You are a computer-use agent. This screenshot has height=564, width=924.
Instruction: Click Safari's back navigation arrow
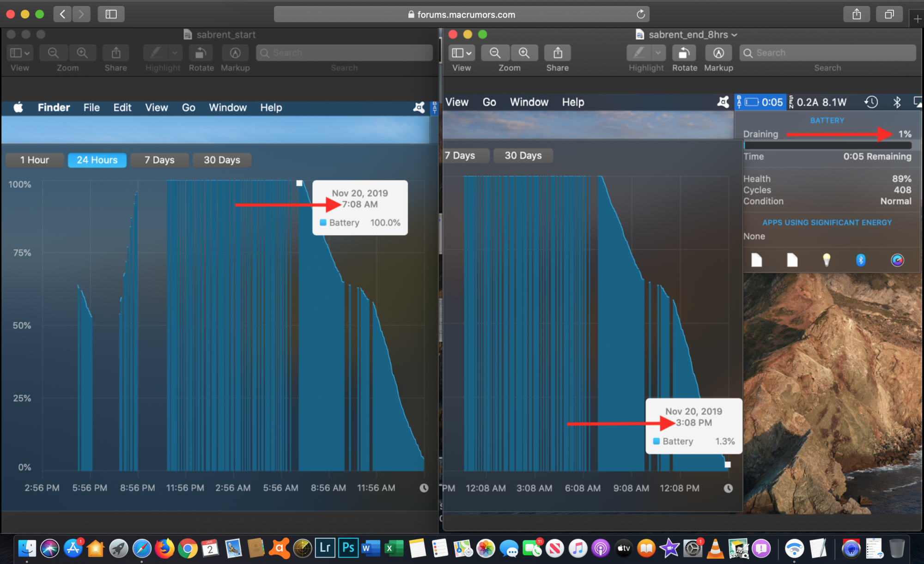click(x=62, y=14)
